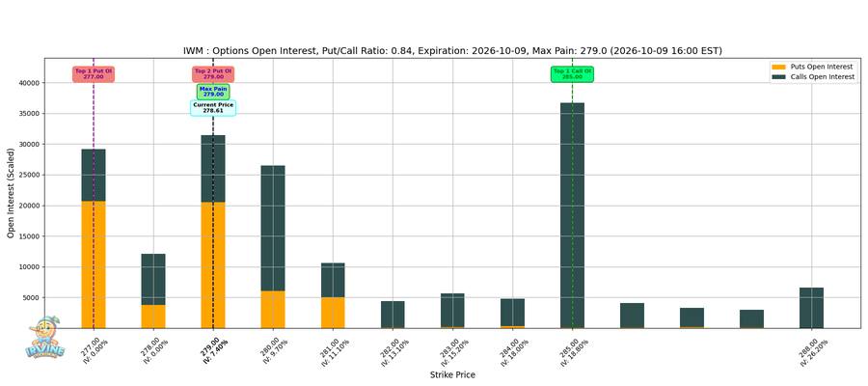
Task: Click the orange puts bar at strike 281.00
Action: coord(333,313)
